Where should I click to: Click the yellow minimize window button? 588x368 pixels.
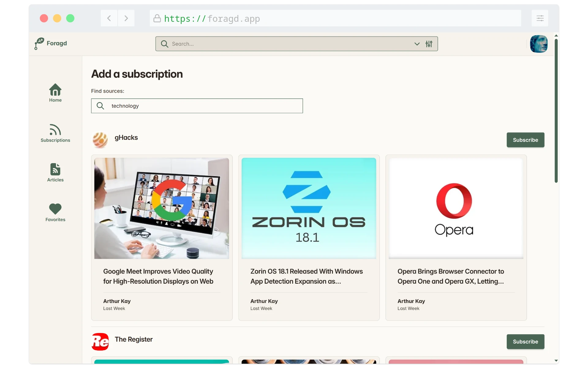[57, 18]
